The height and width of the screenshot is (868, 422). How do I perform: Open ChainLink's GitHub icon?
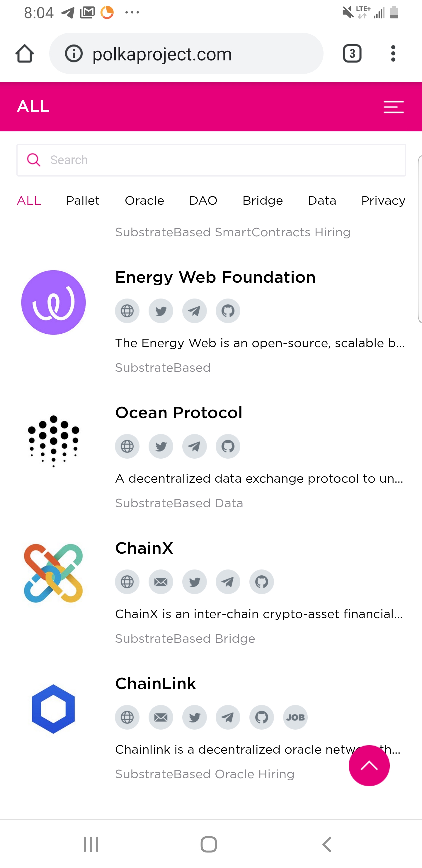pos(262,717)
